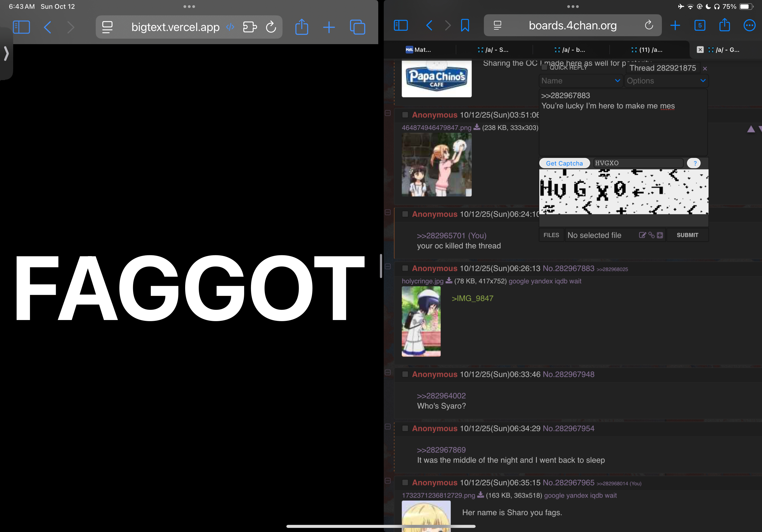Tick the Quick Reply checkbox

[544, 67]
